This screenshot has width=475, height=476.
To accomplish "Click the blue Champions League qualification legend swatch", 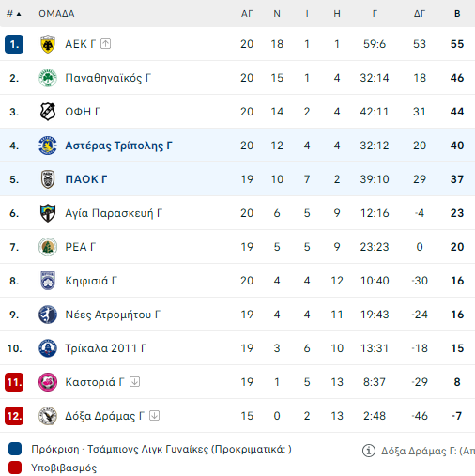I will (x=15, y=449).
